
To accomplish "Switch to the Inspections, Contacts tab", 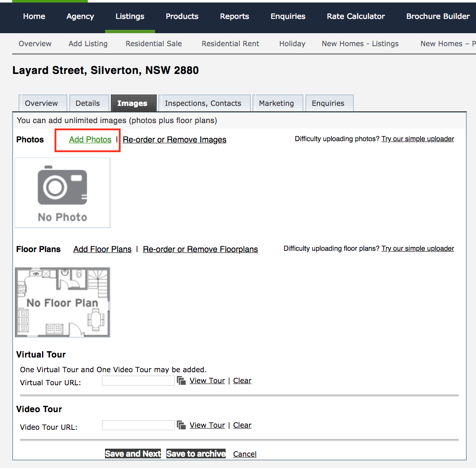I will pyautogui.click(x=205, y=103).
